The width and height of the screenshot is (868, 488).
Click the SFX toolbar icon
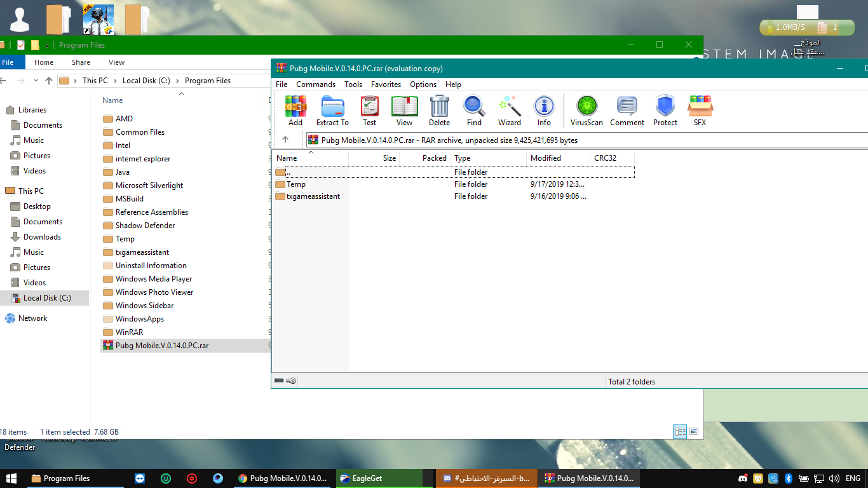click(x=700, y=111)
